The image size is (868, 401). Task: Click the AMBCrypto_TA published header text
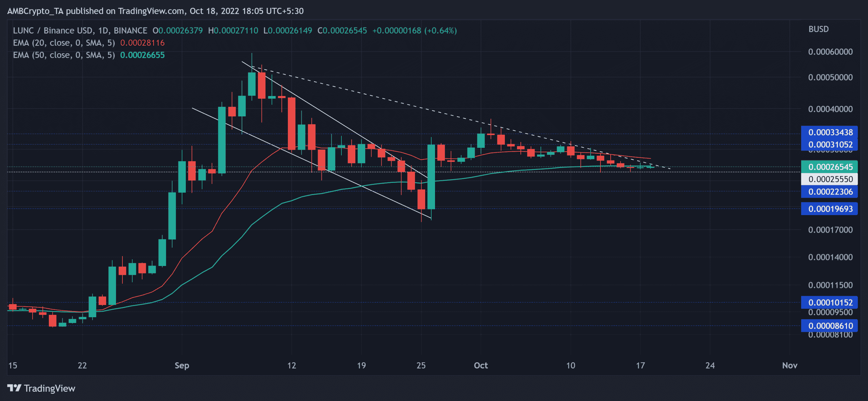155,11
